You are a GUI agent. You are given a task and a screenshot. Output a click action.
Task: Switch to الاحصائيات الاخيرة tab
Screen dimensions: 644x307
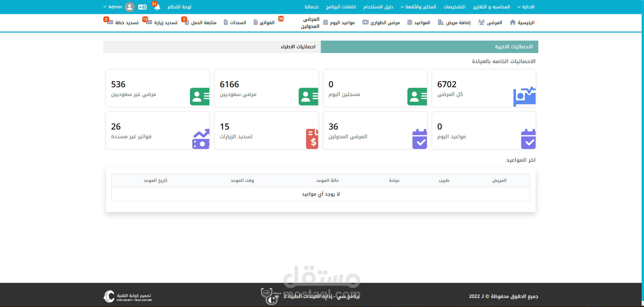(430, 47)
